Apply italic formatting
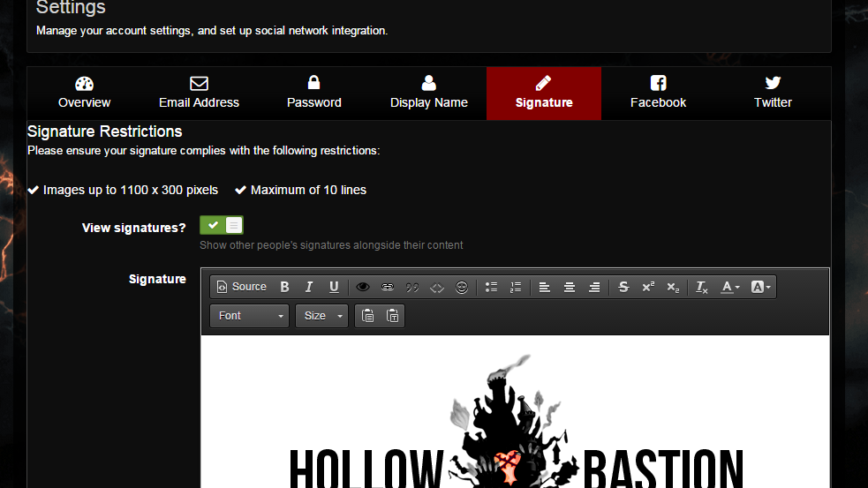868x488 pixels. coord(309,287)
